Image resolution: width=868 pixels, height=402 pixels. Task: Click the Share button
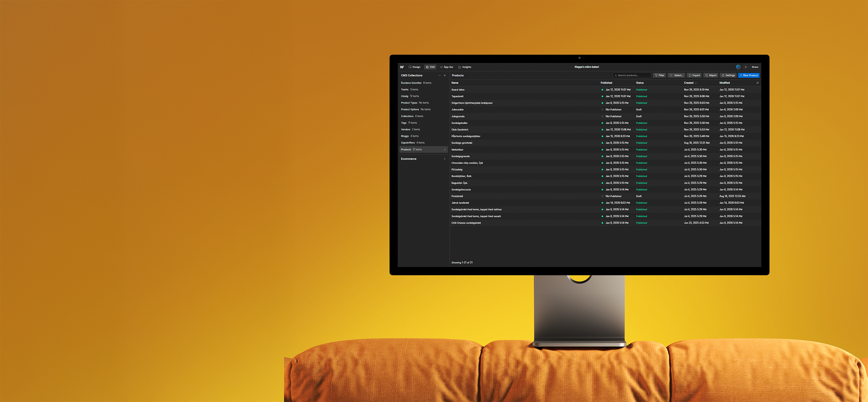tap(755, 67)
